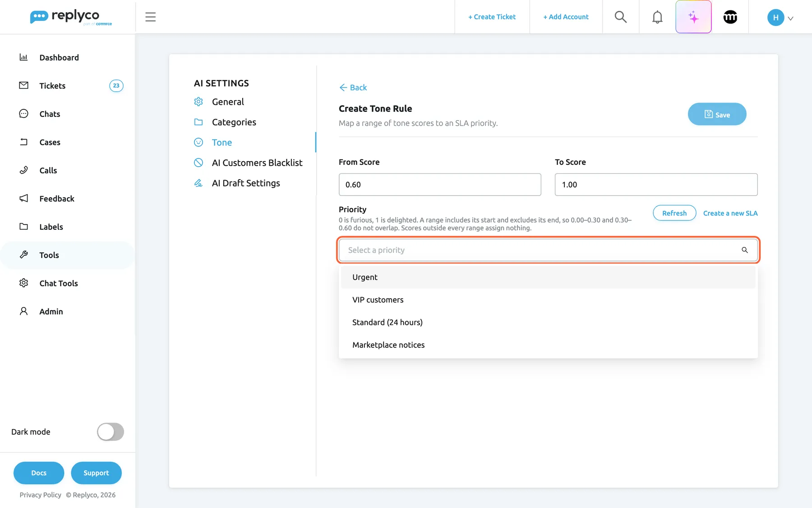Click the Replyco logo

pos(71,17)
